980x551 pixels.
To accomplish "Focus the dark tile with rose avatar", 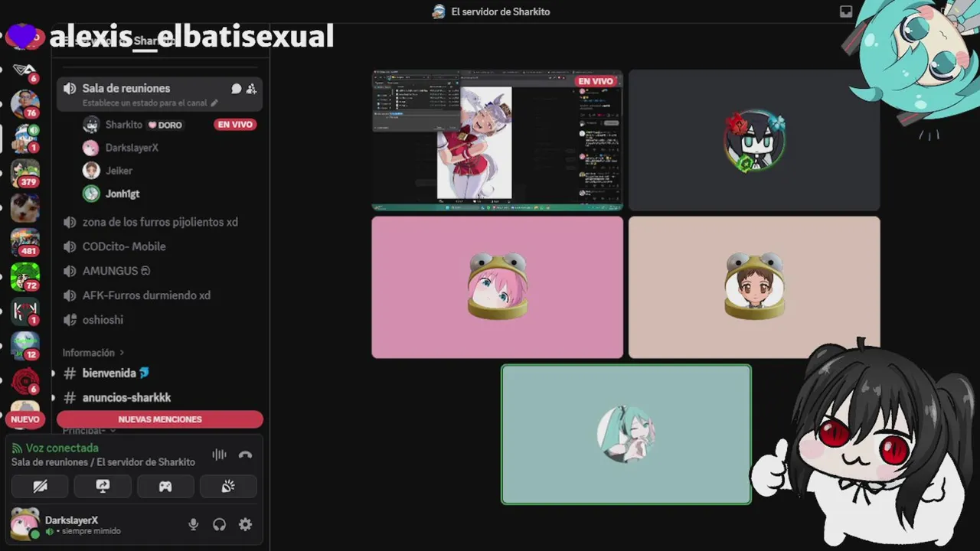I will 754,140.
